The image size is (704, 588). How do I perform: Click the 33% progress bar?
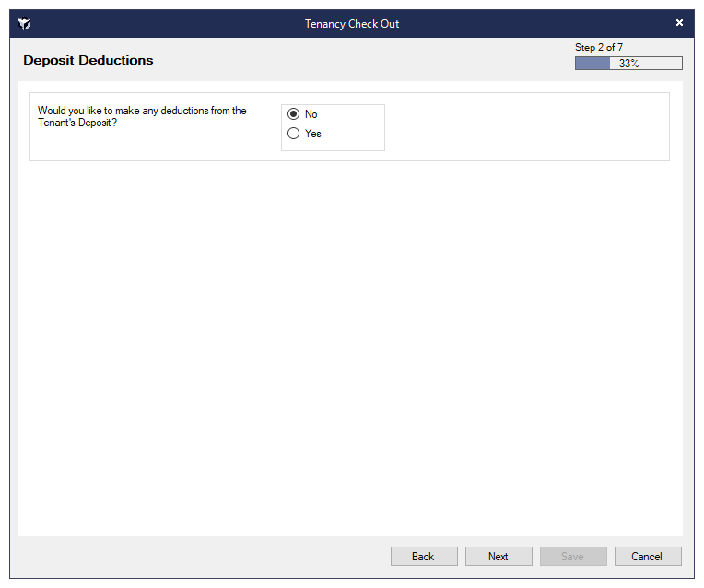tap(628, 64)
